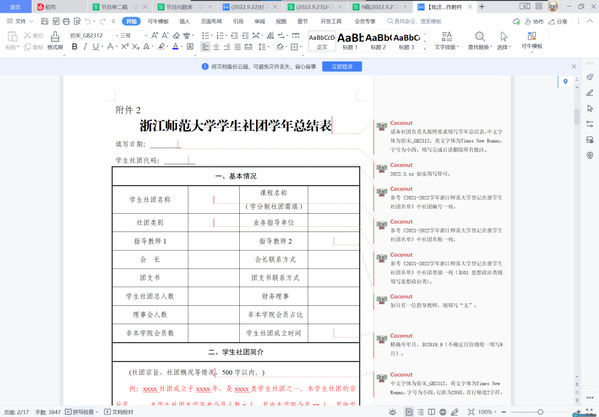Click the Undo arrow
Viewport: 599px width, 417px height.
pyautogui.click(x=88, y=21)
